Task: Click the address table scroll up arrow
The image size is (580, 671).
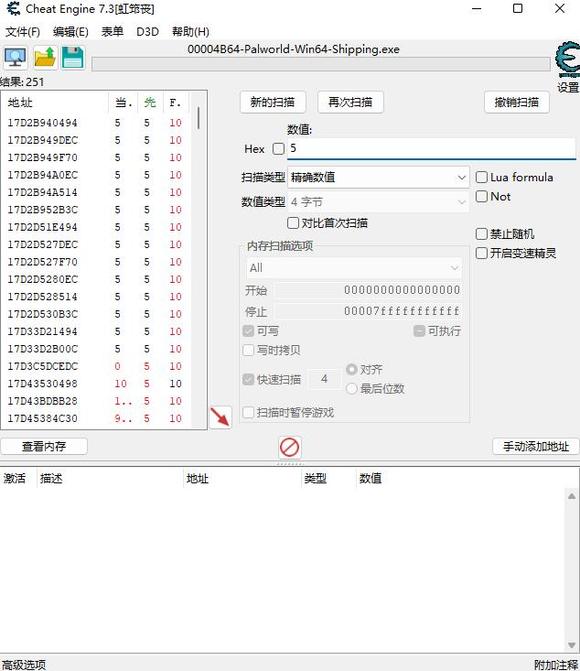Action: click(x=571, y=496)
